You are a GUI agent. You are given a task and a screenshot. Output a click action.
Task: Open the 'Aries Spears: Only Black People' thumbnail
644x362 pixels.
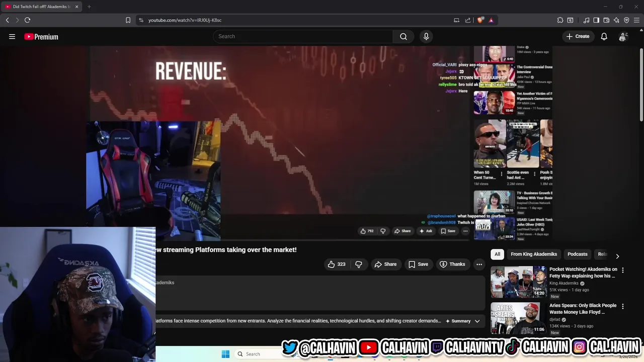[x=518, y=318]
